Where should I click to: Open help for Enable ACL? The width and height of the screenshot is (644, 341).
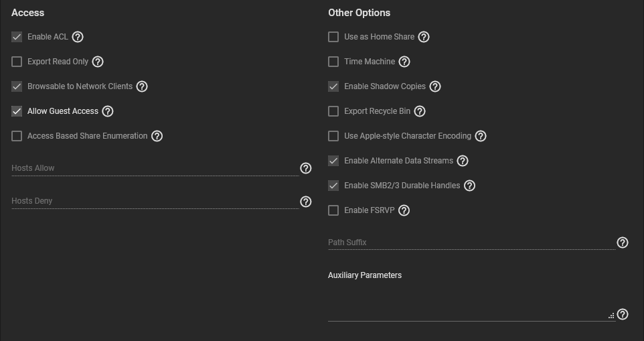(x=78, y=37)
